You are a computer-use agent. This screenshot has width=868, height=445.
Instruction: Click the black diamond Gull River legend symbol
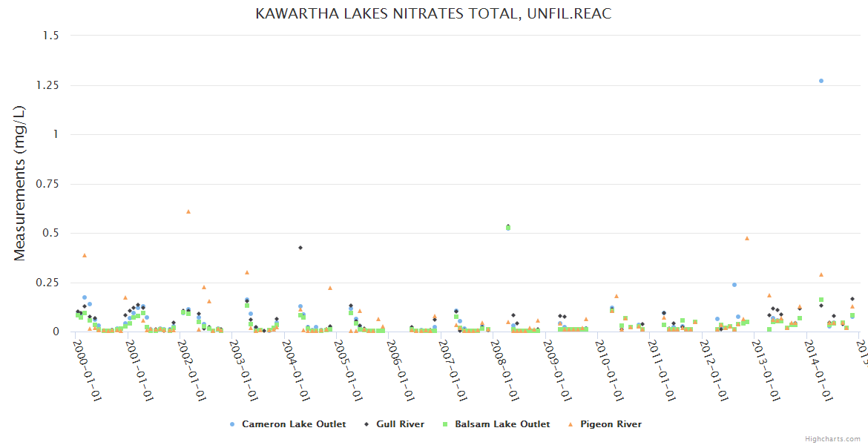click(x=366, y=424)
